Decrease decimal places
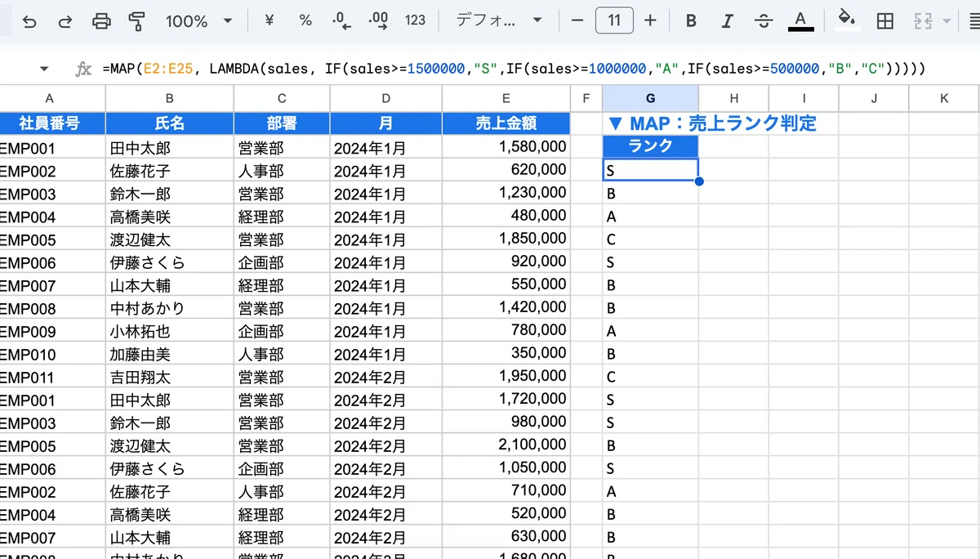The height and width of the screenshot is (559, 980). (341, 20)
